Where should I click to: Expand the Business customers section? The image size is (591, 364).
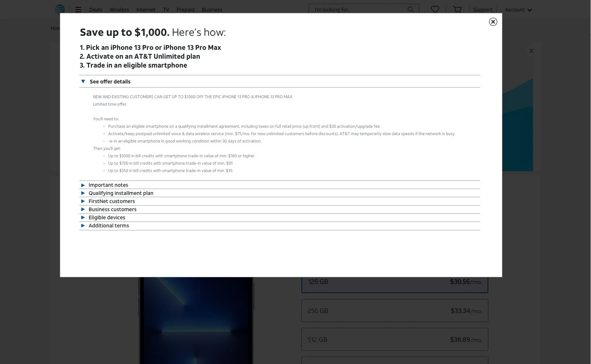[x=280, y=209]
